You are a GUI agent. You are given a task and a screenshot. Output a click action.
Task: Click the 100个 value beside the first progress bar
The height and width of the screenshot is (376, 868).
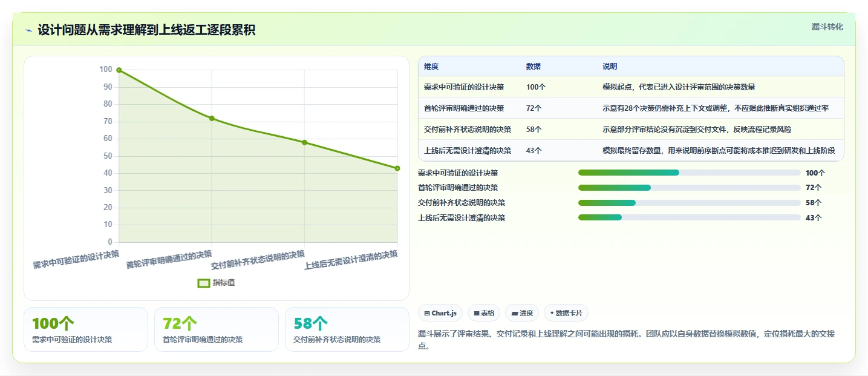(815, 173)
